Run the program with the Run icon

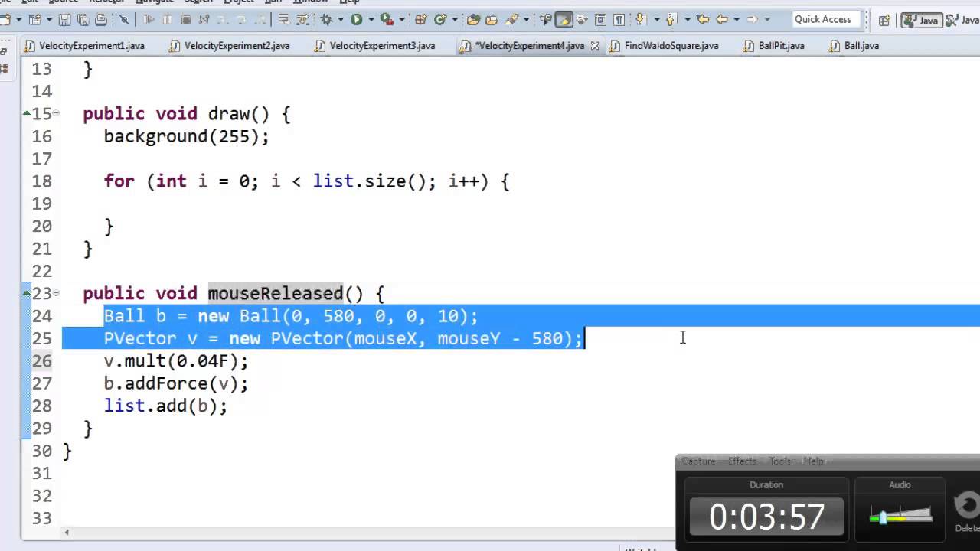pyautogui.click(x=355, y=19)
